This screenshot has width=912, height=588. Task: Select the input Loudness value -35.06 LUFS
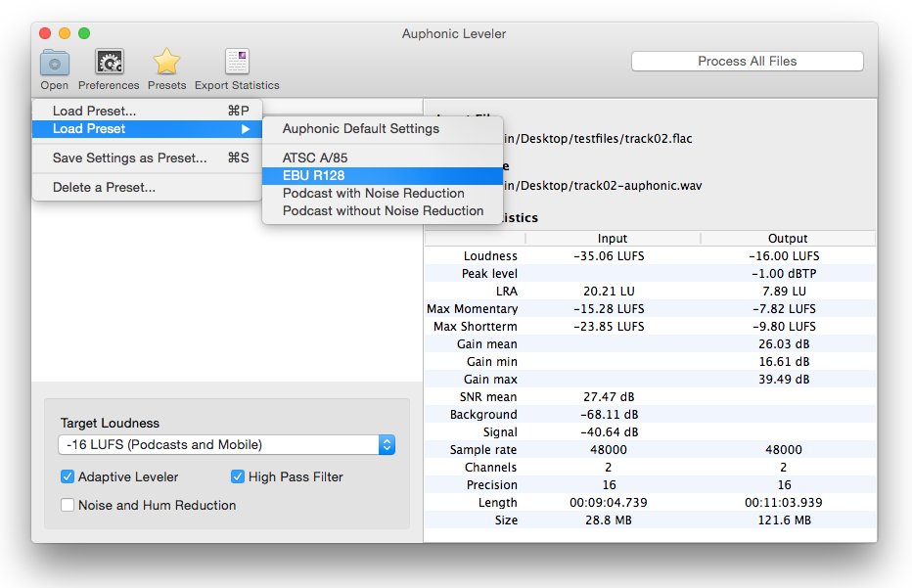pyautogui.click(x=609, y=256)
